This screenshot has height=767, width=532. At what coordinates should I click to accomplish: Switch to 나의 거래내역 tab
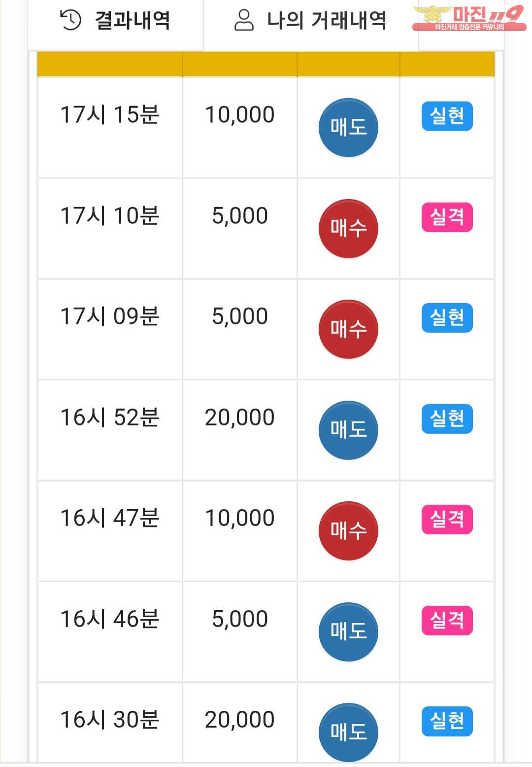tap(310, 21)
